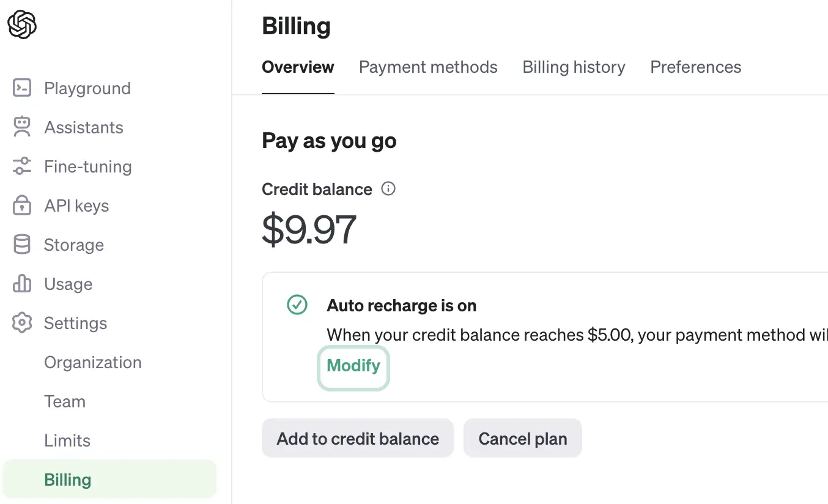The image size is (828, 504).
Task: Select the Overview tab
Action: pyautogui.click(x=298, y=67)
